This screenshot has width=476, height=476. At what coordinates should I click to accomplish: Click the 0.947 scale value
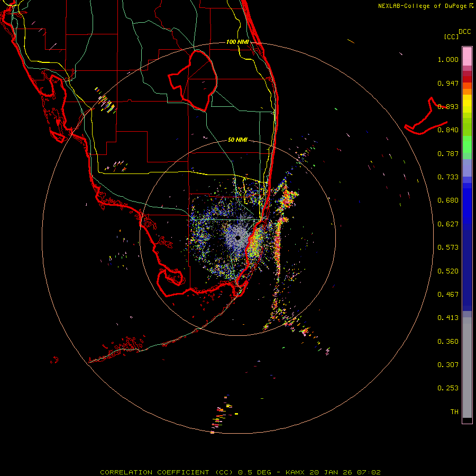click(x=448, y=83)
